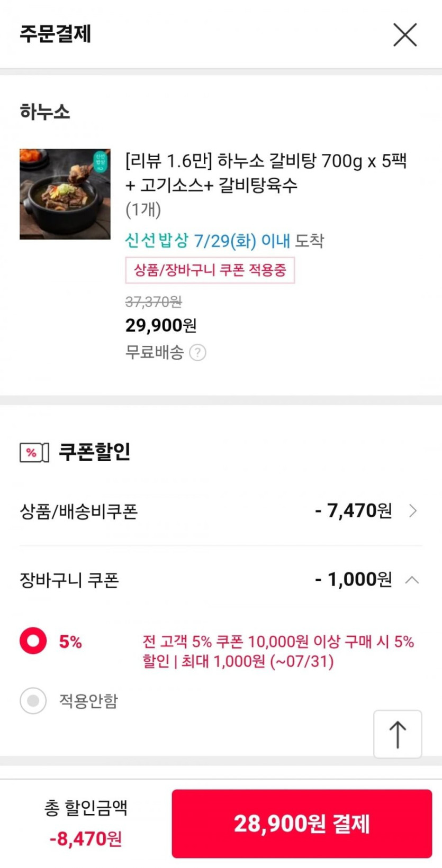Click the coupon ticket icon beside 쿠폰할인

(34, 453)
